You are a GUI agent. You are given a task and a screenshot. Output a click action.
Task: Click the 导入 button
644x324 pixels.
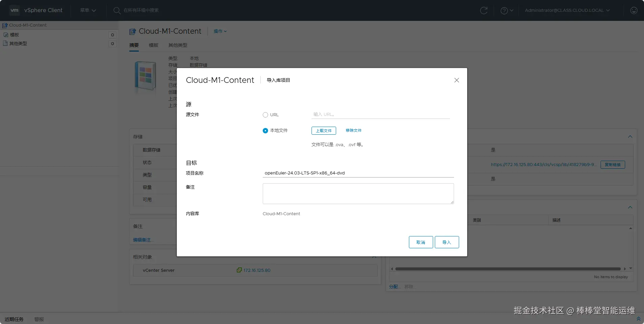tap(447, 242)
